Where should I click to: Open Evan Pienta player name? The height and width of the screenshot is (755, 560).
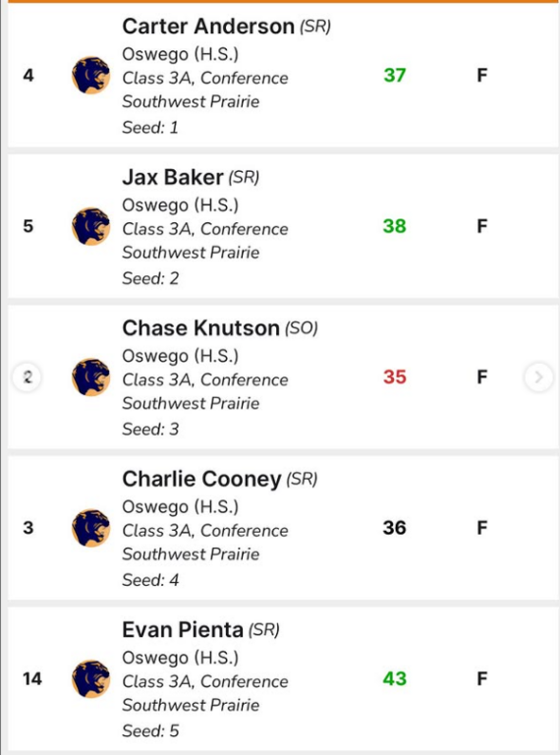(183, 630)
